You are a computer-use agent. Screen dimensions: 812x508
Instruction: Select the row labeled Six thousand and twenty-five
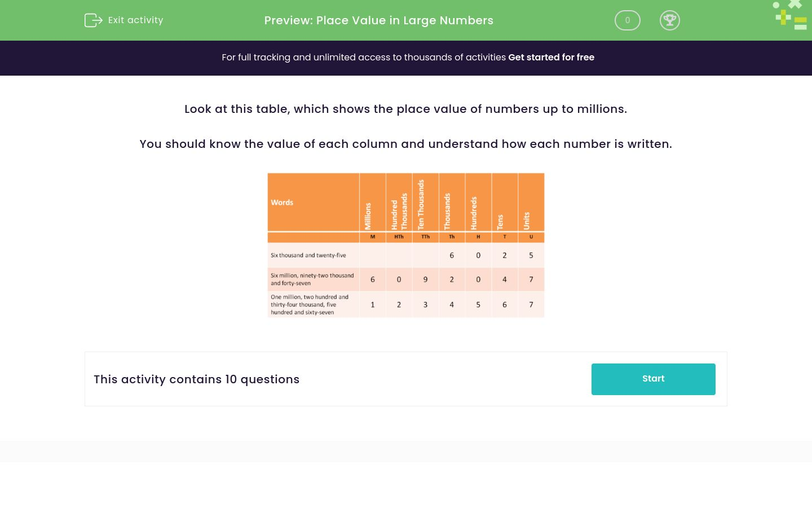click(308, 255)
